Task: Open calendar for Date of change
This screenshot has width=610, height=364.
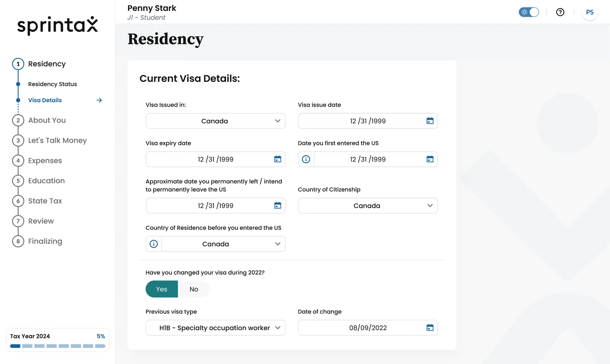Action: (x=430, y=328)
